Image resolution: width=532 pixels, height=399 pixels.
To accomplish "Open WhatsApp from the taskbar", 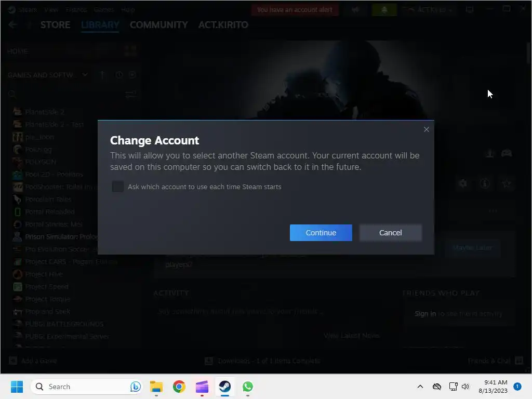I will coord(248,387).
